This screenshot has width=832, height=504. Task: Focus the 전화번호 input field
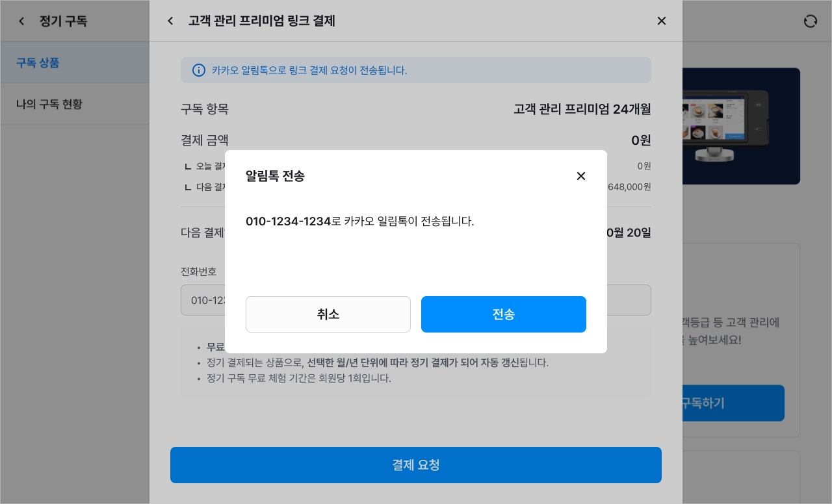[416, 300]
